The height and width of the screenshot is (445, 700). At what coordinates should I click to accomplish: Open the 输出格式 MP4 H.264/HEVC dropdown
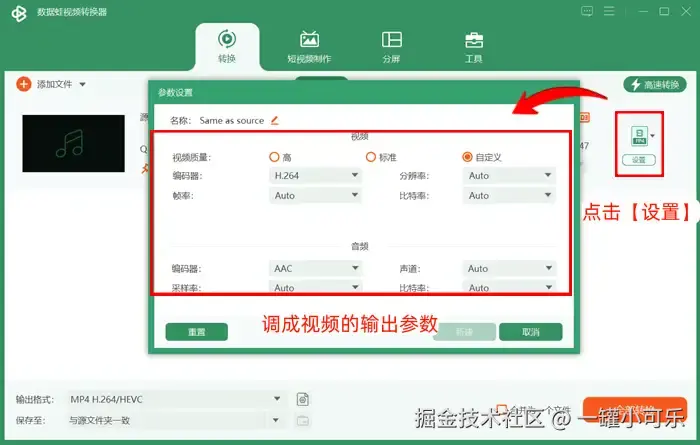176,399
